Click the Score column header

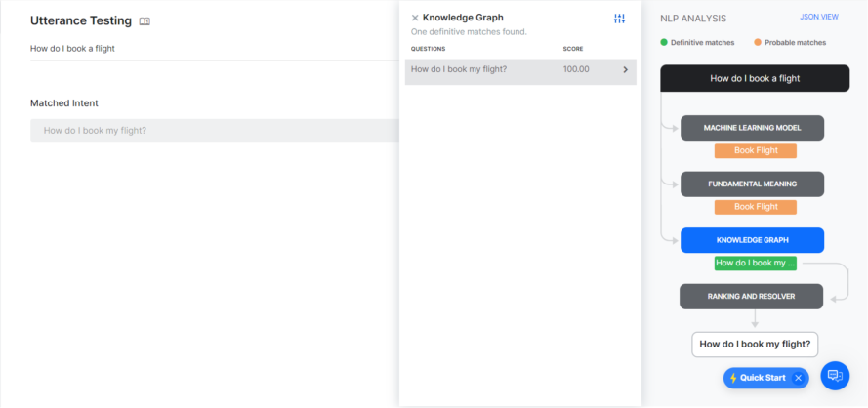coord(573,49)
